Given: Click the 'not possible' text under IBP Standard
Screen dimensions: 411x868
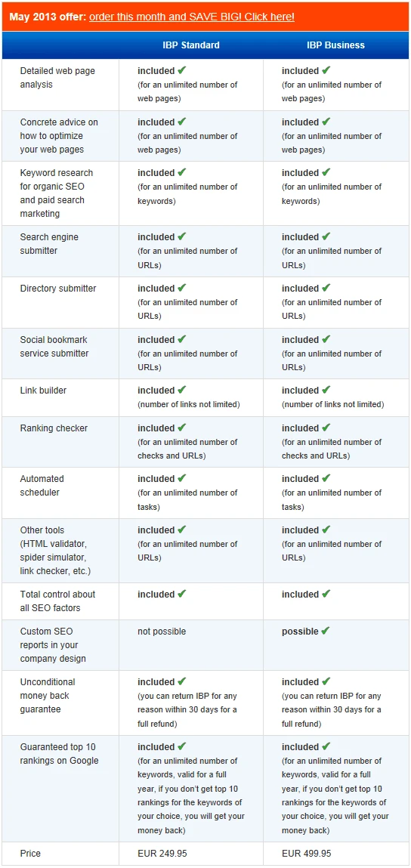Looking at the screenshot, I should 162,631.
